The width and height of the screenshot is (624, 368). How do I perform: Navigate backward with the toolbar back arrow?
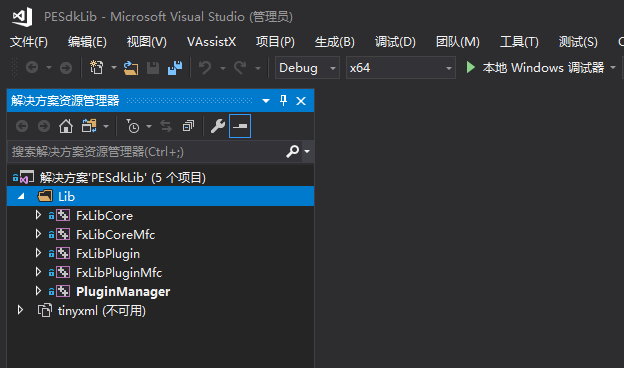pos(32,68)
